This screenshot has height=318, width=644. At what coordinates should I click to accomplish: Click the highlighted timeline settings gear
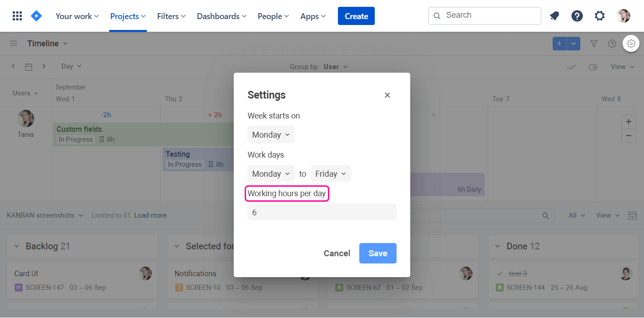(631, 44)
